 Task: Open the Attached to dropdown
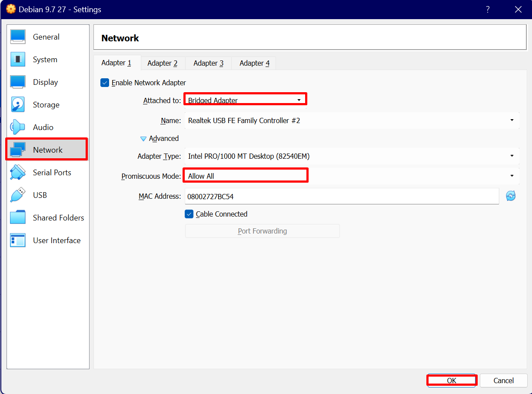coord(246,100)
